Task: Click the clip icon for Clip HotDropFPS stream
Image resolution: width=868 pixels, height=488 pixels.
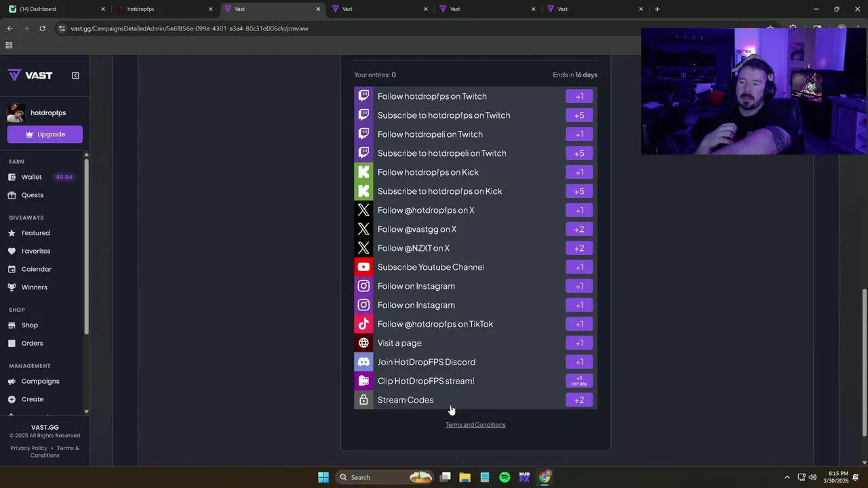Action: (x=363, y=381)
